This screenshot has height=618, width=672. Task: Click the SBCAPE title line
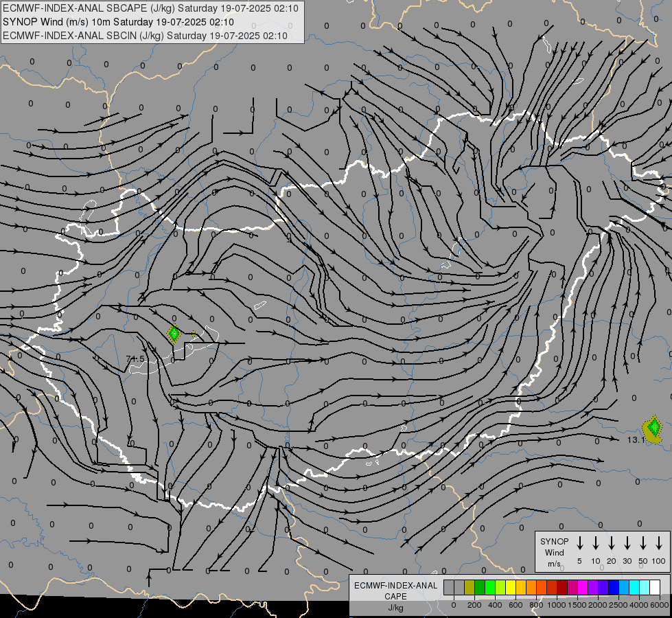click(x=150, y=8)
